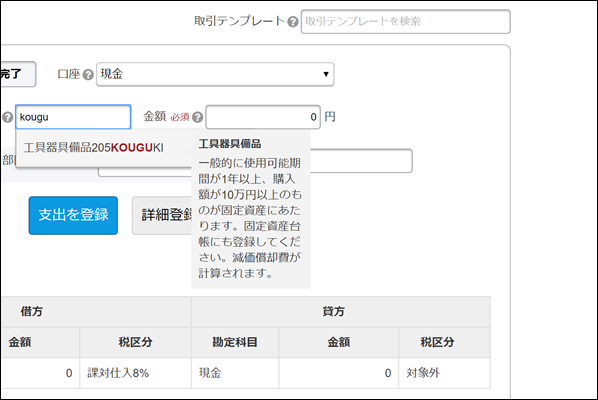Click the wide text field right of tooltip
Viewport: 598px width, 400px height.
(361, 161)
